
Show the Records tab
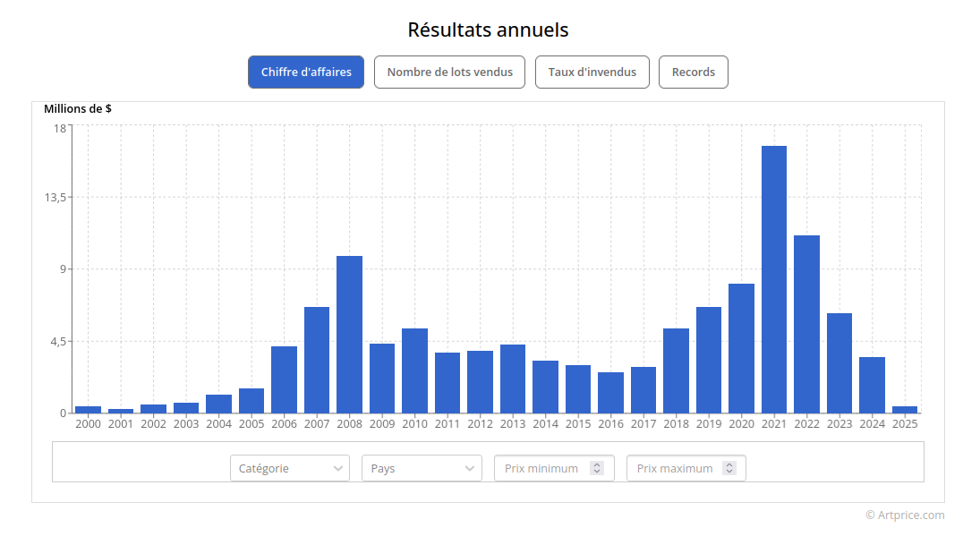tap(693, 72)
